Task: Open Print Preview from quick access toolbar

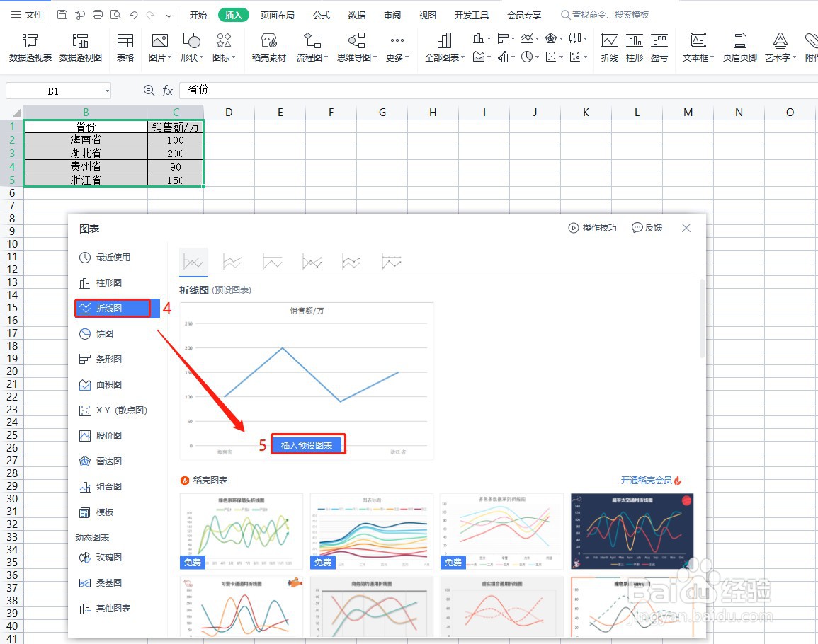Action: click(116, 15)
